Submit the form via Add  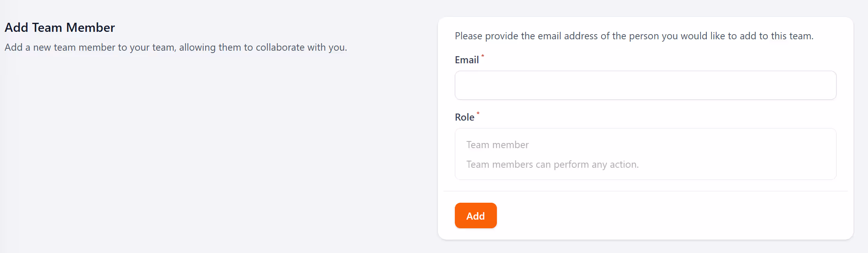pyautogui.click(x=476, y=215)
